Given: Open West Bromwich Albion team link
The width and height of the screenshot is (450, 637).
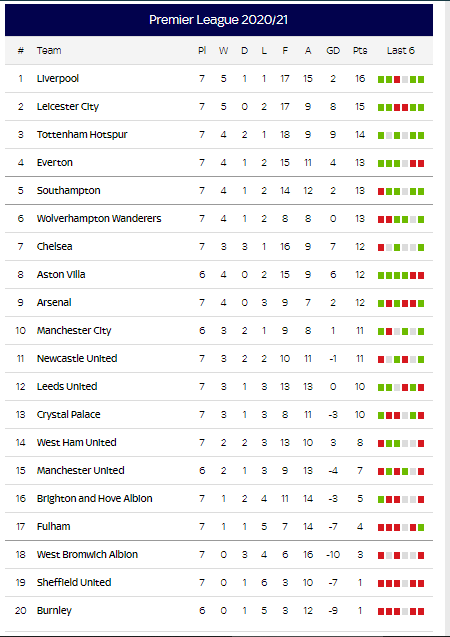Looking at the screenshot, I should pos(87,555).
